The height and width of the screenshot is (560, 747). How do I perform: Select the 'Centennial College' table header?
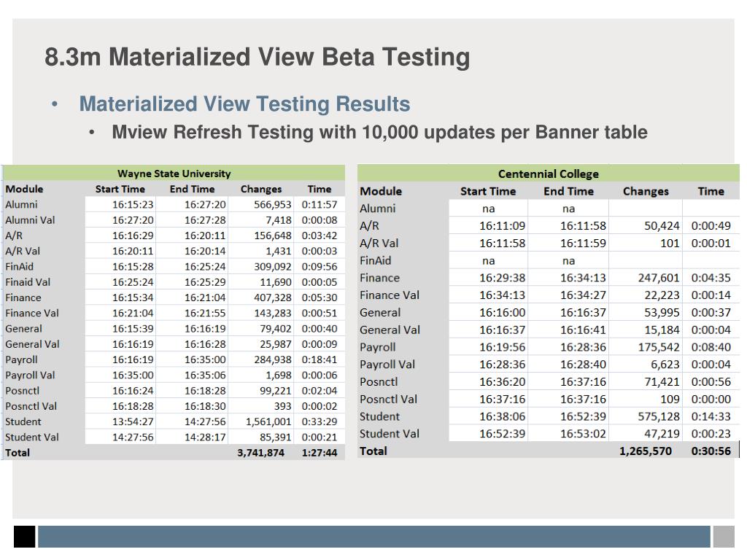click(x=549, y=174)
